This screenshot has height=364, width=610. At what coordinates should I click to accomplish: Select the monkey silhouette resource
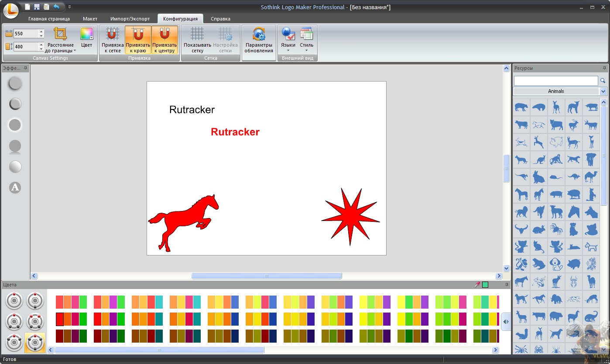556,159
